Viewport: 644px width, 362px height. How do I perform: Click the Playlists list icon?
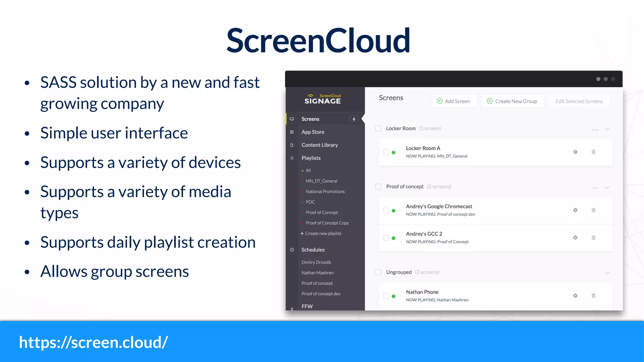pos(292,158)
